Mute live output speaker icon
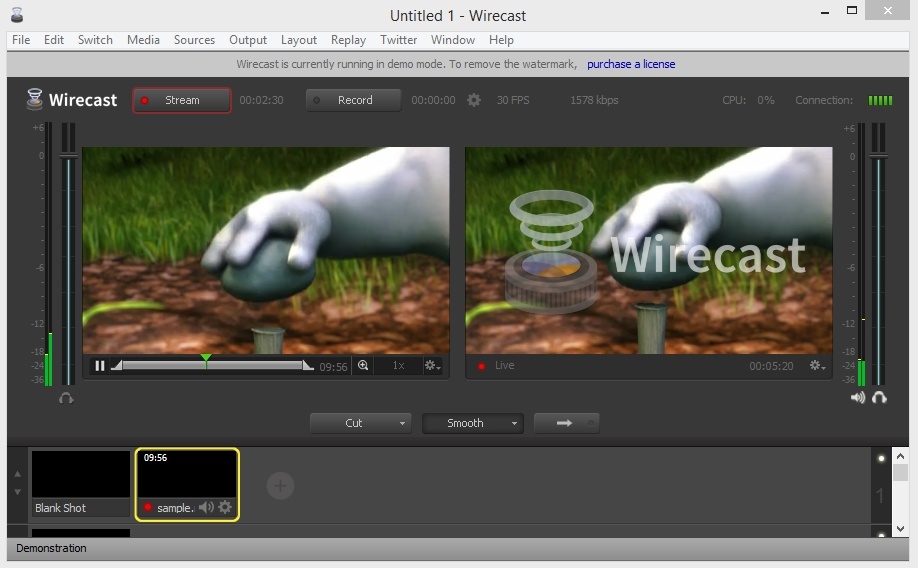 click(x=858, y=398)
